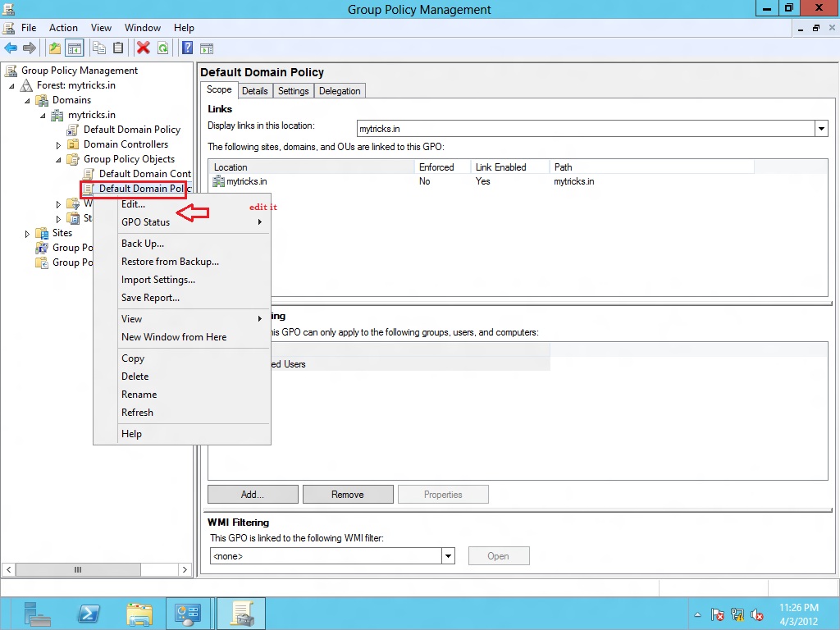The image size is (840, 630).
Task: Click the Forward arrow toolbar icon
Action: tap(30, 48)
